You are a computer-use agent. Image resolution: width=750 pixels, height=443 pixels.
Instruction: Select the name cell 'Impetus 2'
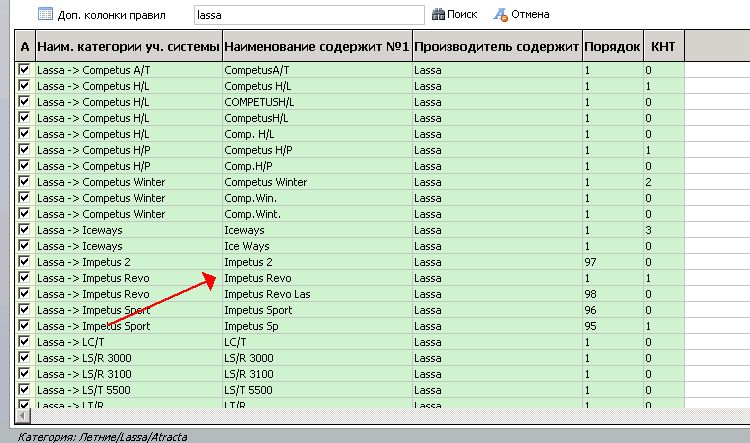tap(317, 262)
